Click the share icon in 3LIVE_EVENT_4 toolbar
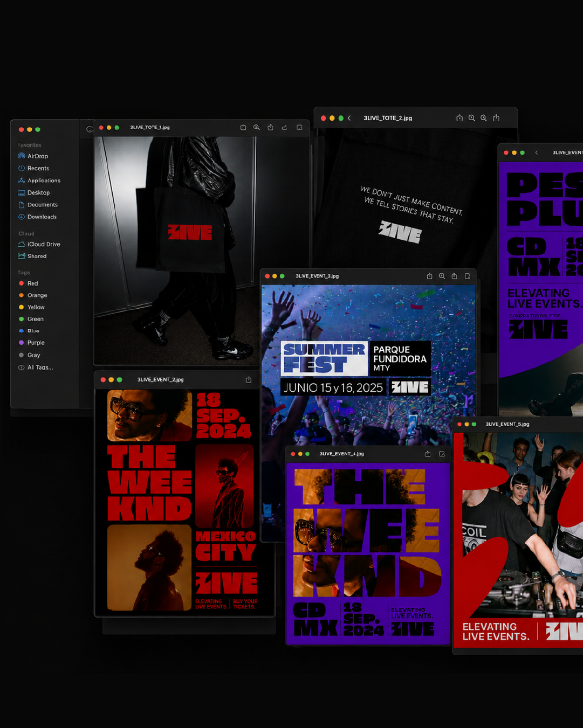583x728 pixels. [x=428, y=454]
